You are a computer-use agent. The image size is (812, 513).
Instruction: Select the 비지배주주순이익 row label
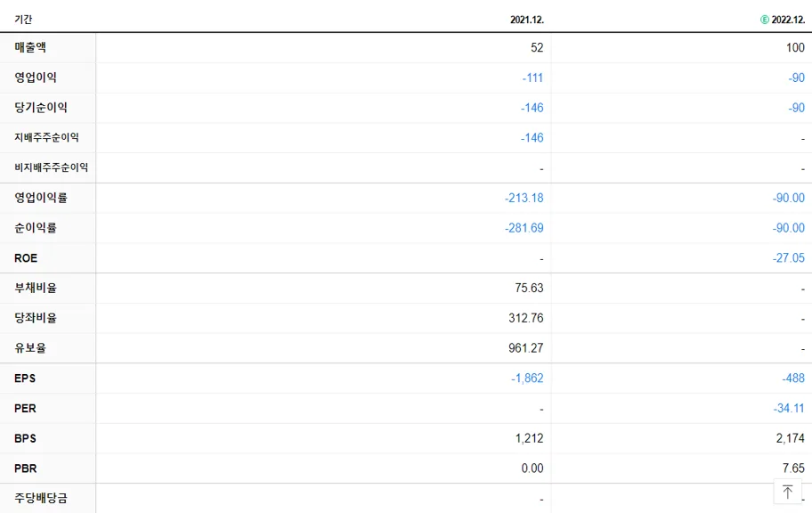tap(52, 168)
